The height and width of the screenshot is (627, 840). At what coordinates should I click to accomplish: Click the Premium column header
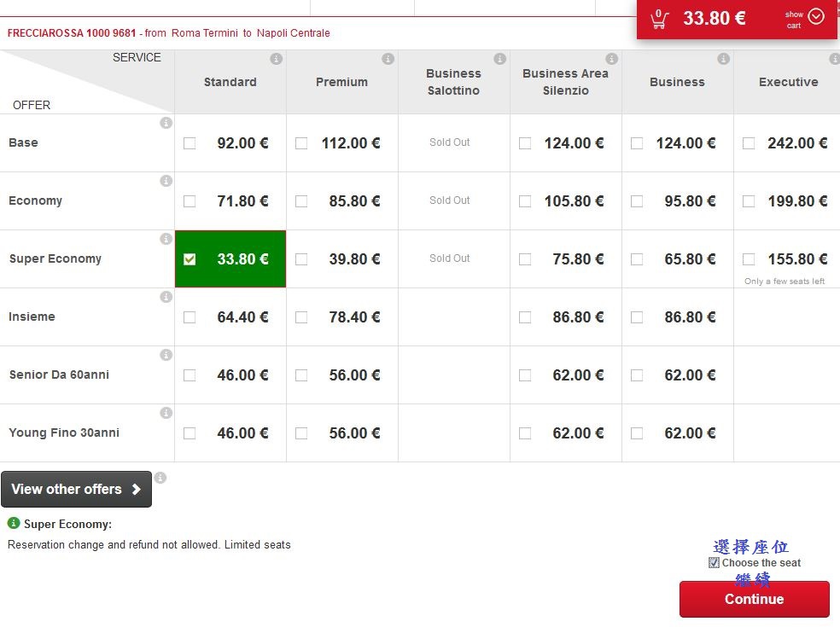point(341,82)
